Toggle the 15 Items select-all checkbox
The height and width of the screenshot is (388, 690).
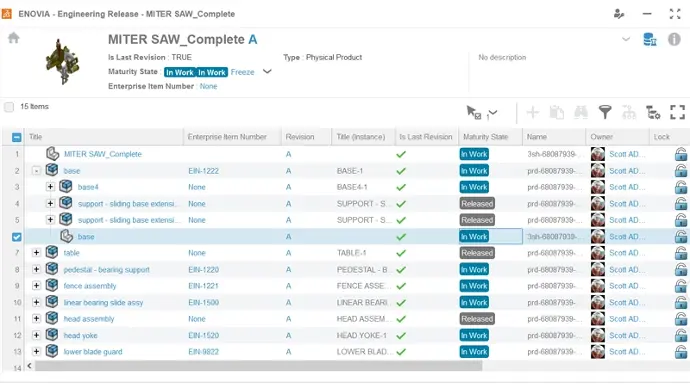[x=9, y=107]
